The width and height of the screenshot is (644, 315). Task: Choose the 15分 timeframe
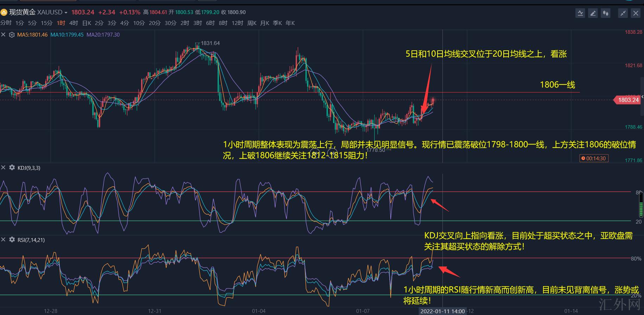pos(46,23)
